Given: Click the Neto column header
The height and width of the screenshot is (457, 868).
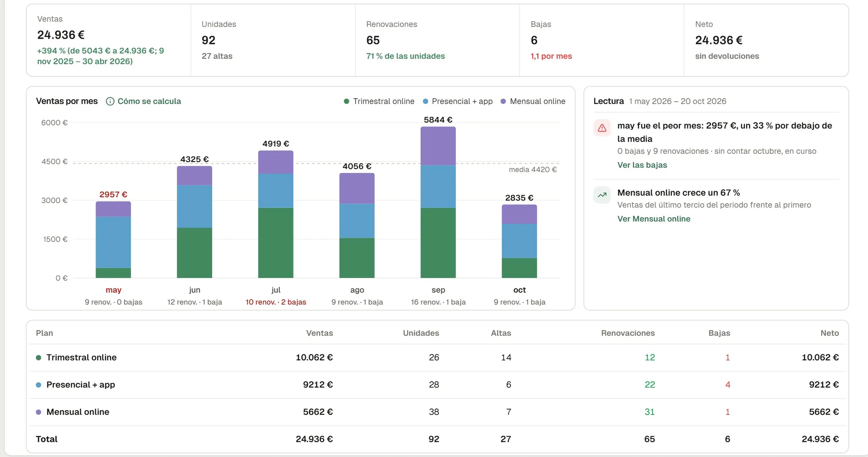Looking at the screenshot, I should [829, 333].
